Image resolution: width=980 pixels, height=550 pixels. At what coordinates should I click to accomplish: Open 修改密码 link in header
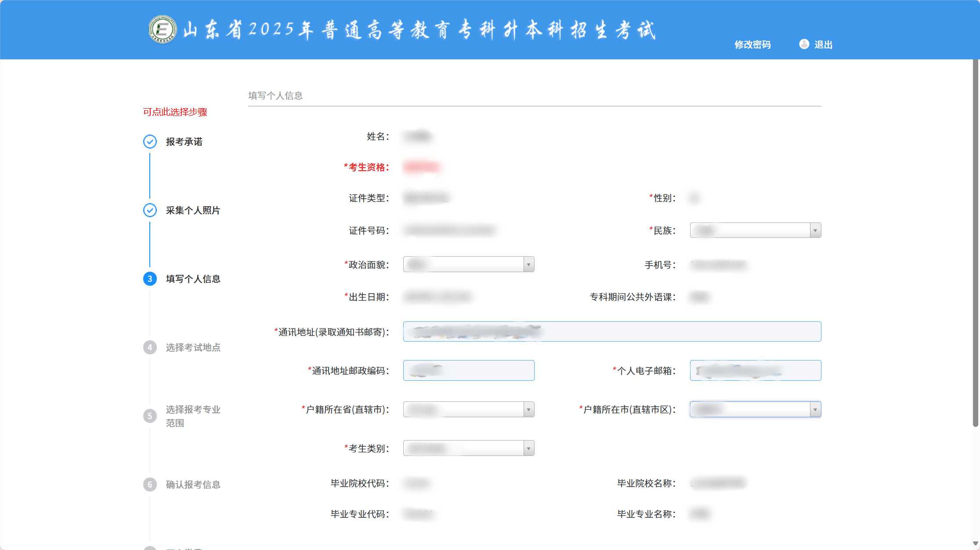752,44
